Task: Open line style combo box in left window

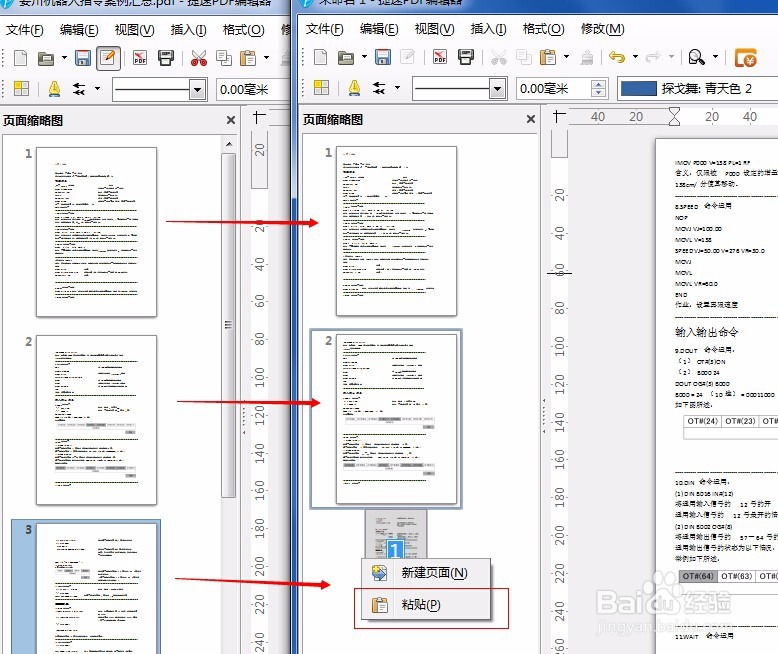Action: point(160,90)
